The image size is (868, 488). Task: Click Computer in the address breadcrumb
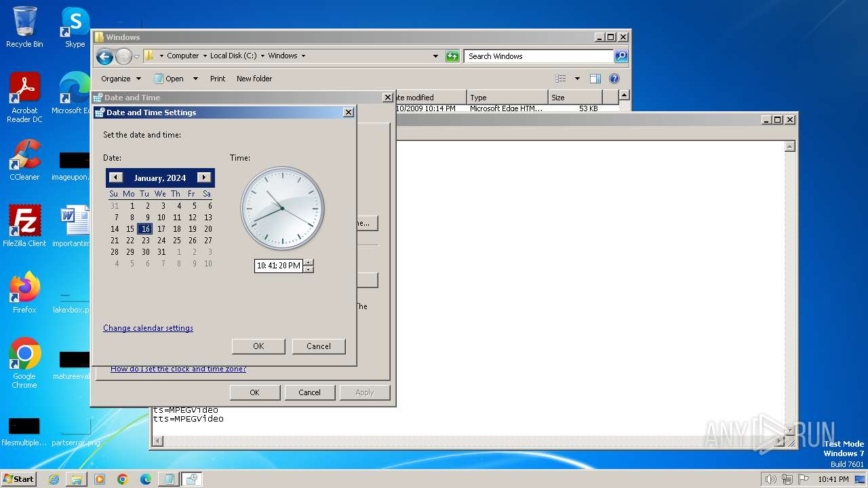183,56
